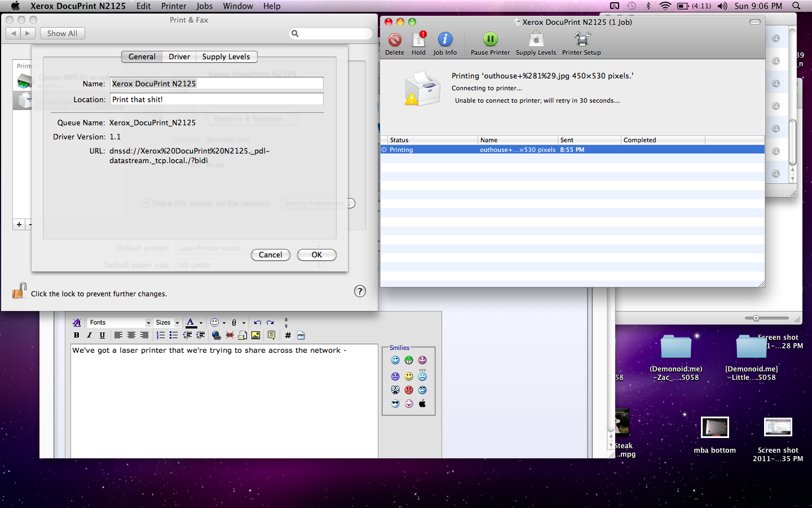This screenshot has height=508, width=812.
Task: Switch to the Driver tab
Action: (179, 56)
